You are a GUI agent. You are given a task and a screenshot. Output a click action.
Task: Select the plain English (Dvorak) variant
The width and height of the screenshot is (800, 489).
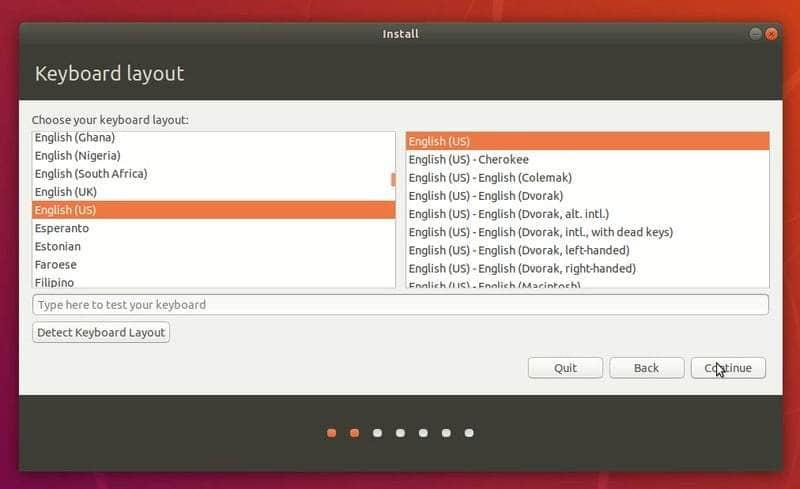click(486, 195)
